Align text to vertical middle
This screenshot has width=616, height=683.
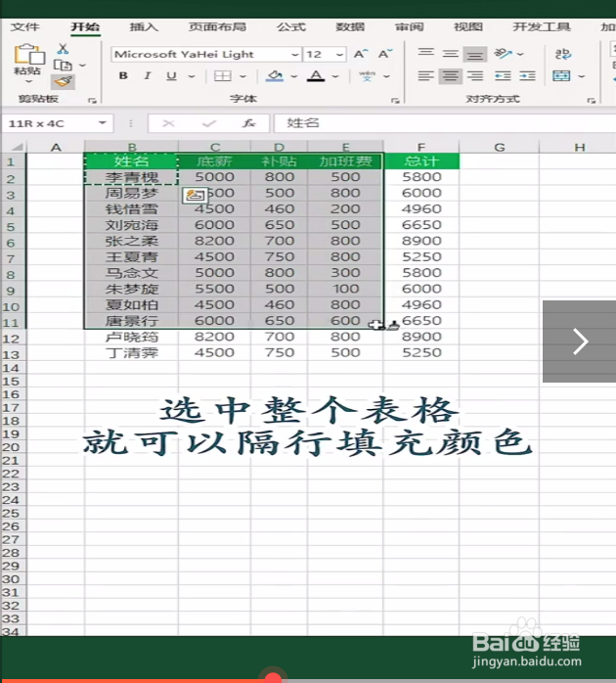coord(451,54)
